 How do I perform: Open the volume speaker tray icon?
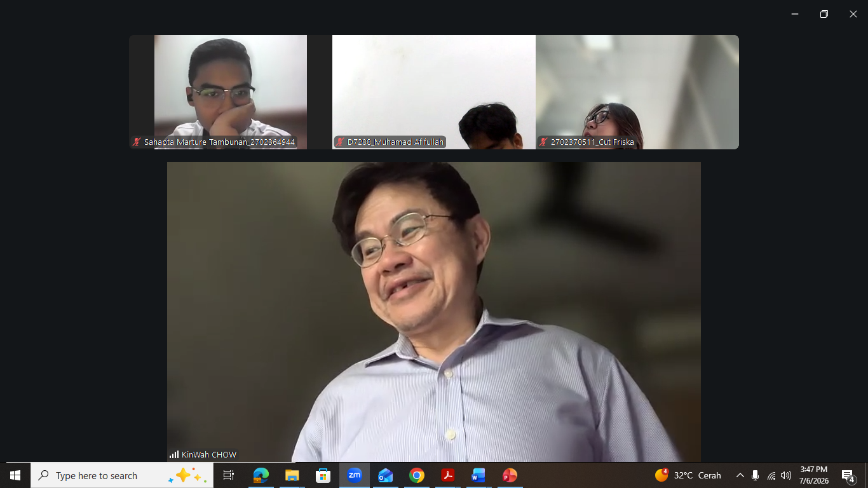tap(786, 475)
